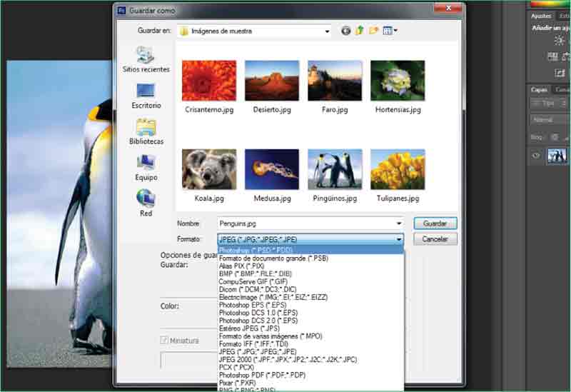This screenshot has height=392, width=571.
Task: Create a new folder
Action: (x=374, y=31)
